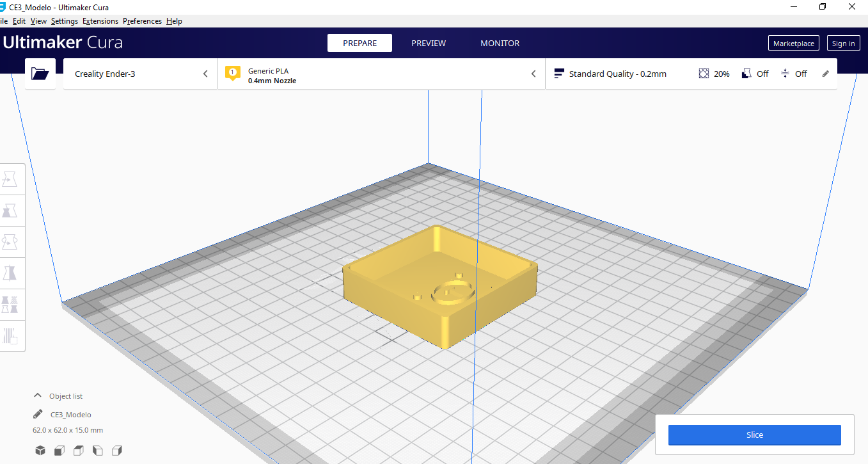The height and width of the screenshot is (464, 868).
Task: Click the adhesion Off indicator icon
Action: (x=785, y=74)
